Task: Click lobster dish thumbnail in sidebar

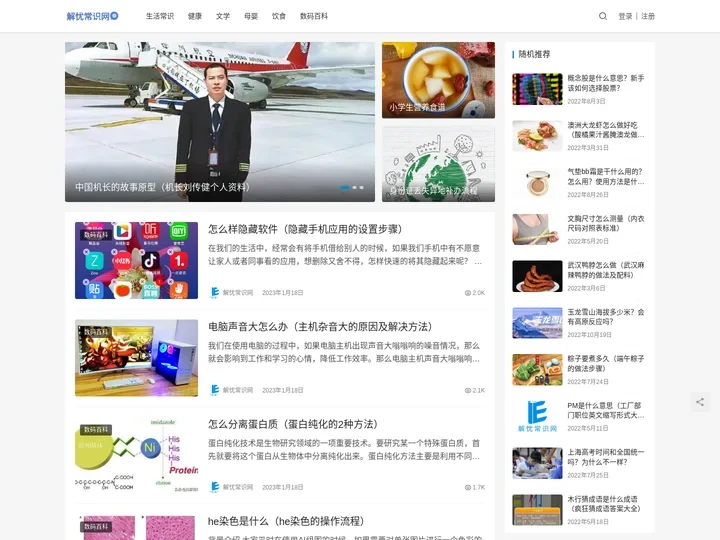Action: (537, 136)
